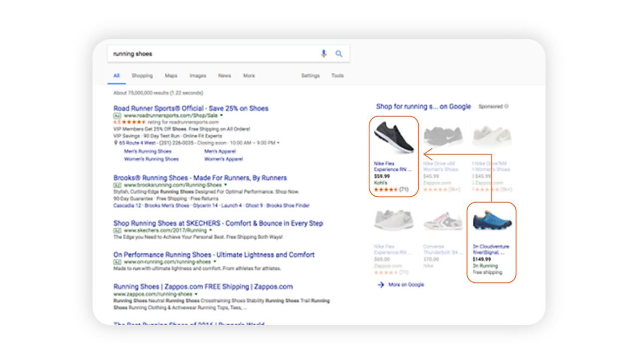Image resolution: width=638 pixels, height=364 pixels.
Task: Open Running Shoes Zappos.com FREE Shipping result
Action: (203, 287)
